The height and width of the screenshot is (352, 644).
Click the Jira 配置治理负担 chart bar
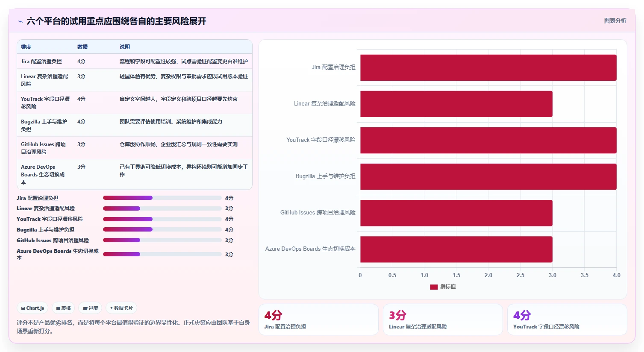pyautogui.click(x=488, y=67)
